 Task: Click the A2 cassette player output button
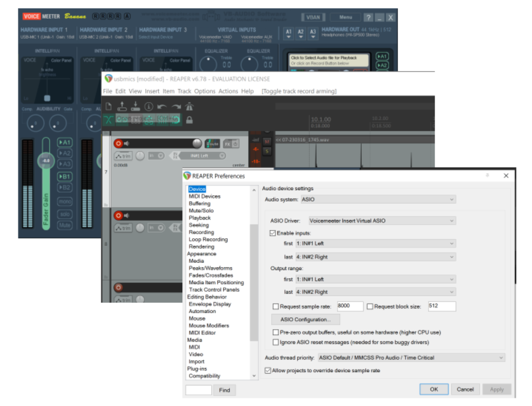click(x=382, y=65)
